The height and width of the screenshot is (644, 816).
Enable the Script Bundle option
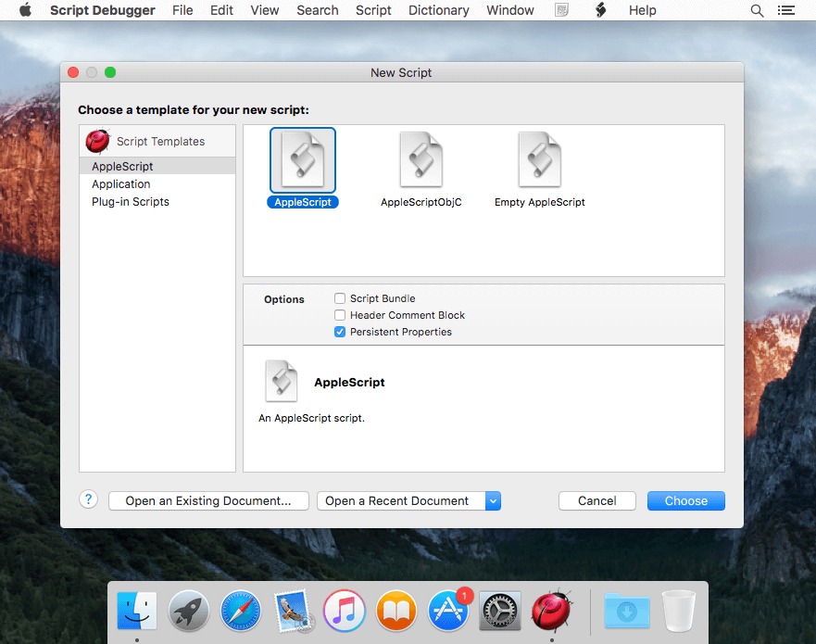(341, 298)
